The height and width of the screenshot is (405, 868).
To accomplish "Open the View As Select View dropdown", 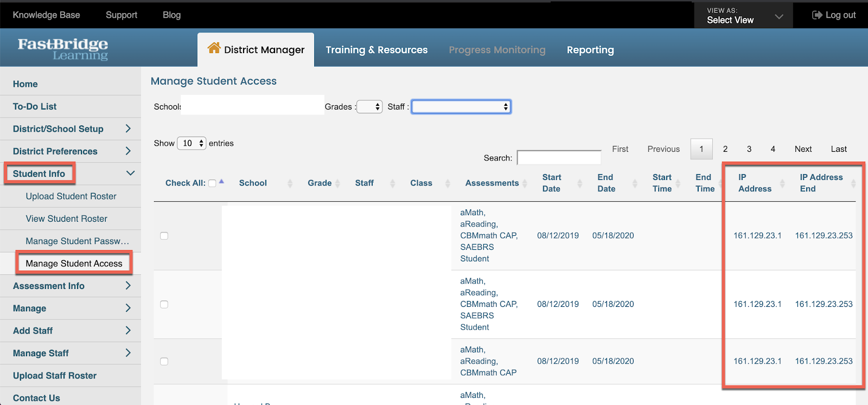I will (744, 15).
